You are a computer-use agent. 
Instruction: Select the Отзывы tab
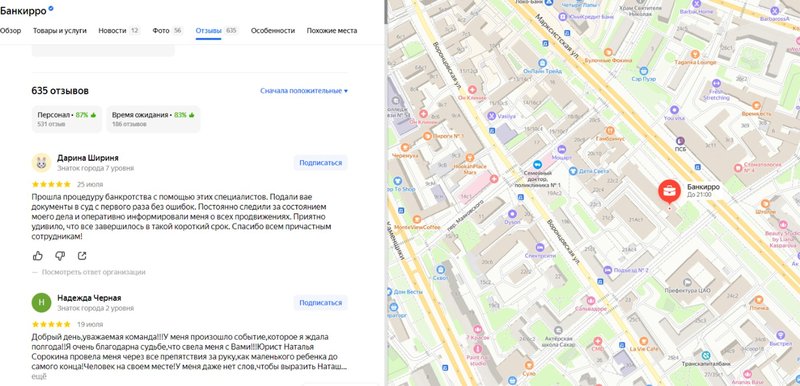click(x=217, y=31)
